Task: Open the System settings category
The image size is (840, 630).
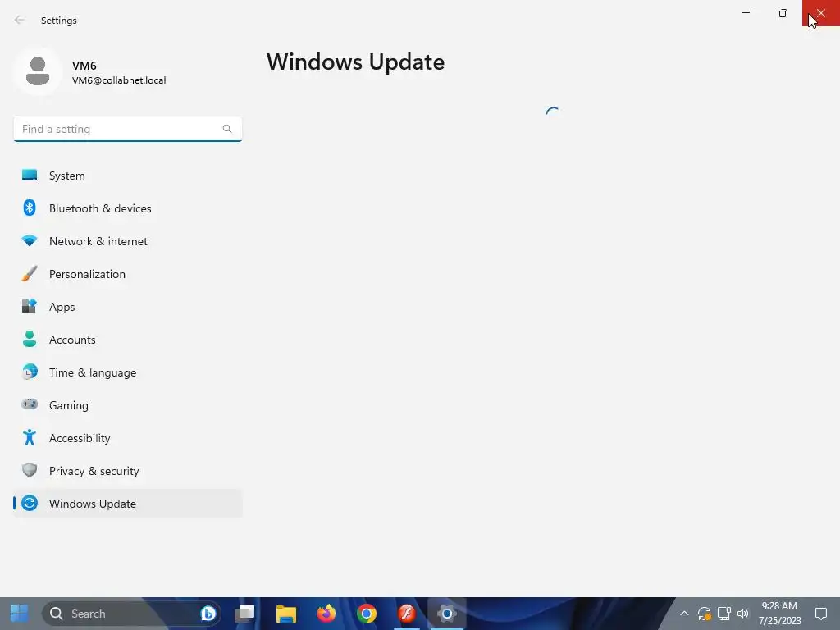Action: click(x=127, y=176)
